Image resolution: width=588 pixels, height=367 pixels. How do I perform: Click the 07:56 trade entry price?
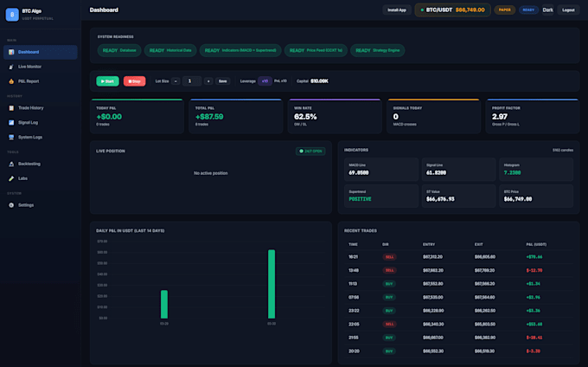click(x=433, y=297)
